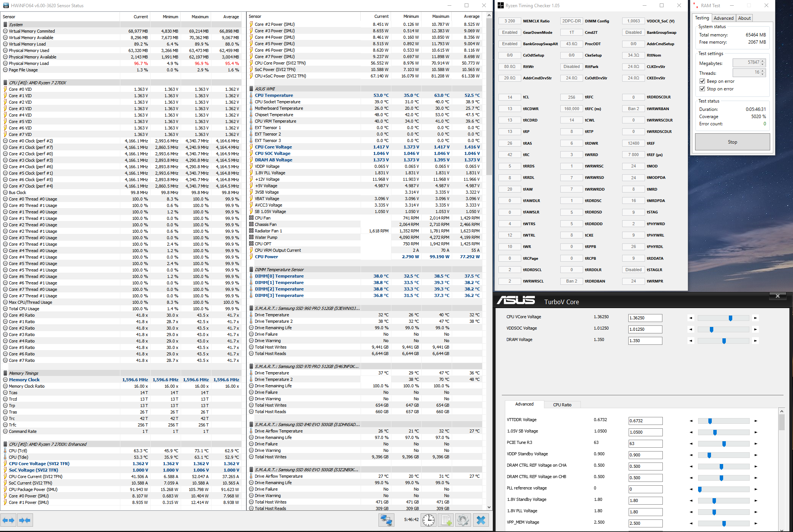Click the blue X close sensors icon
The width and height of the screenshot is (793, 532).
click(481, 520)
